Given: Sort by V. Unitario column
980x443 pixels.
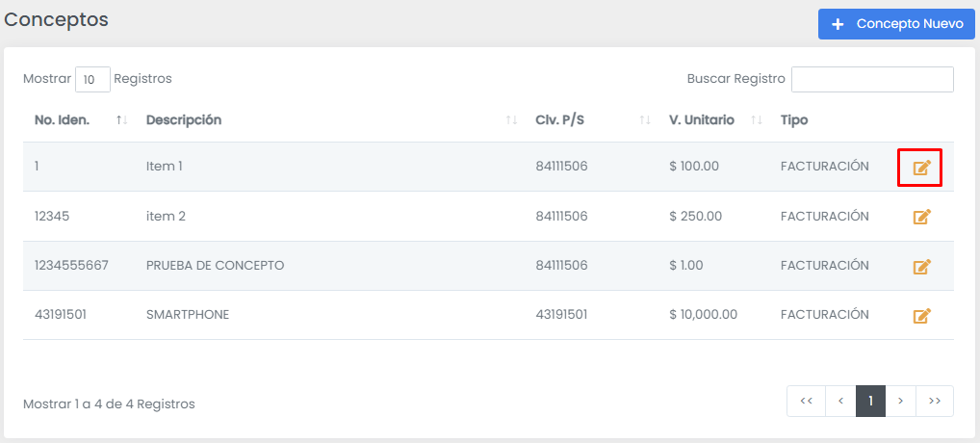Looking at the screenshot, I should point(757,120).
